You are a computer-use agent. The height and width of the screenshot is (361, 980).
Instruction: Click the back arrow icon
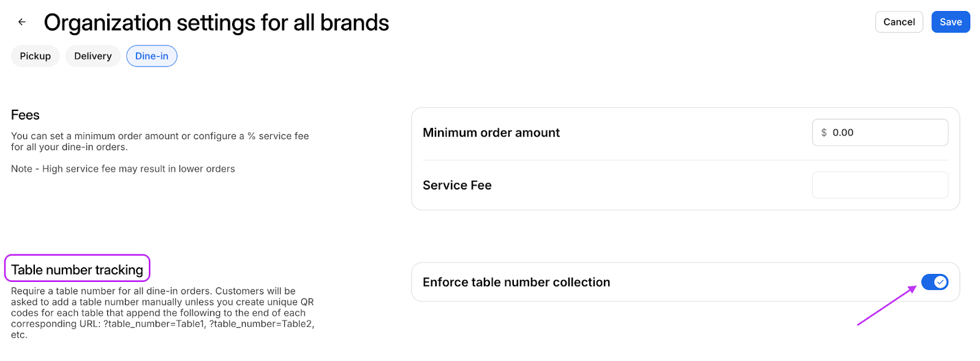(22, 22)
